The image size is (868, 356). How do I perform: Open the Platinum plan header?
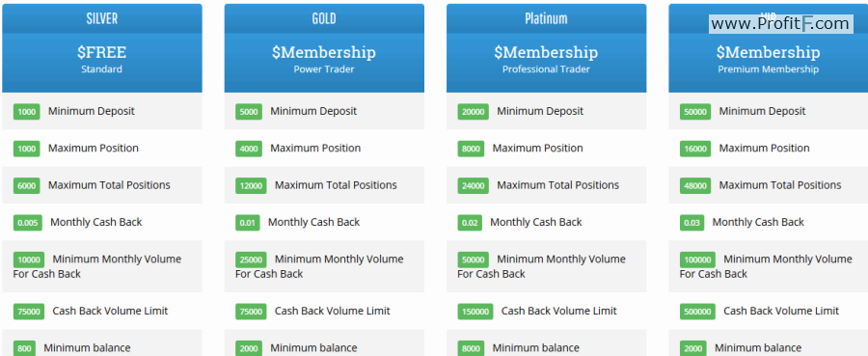pyautogui.click(x=547, y=18)
